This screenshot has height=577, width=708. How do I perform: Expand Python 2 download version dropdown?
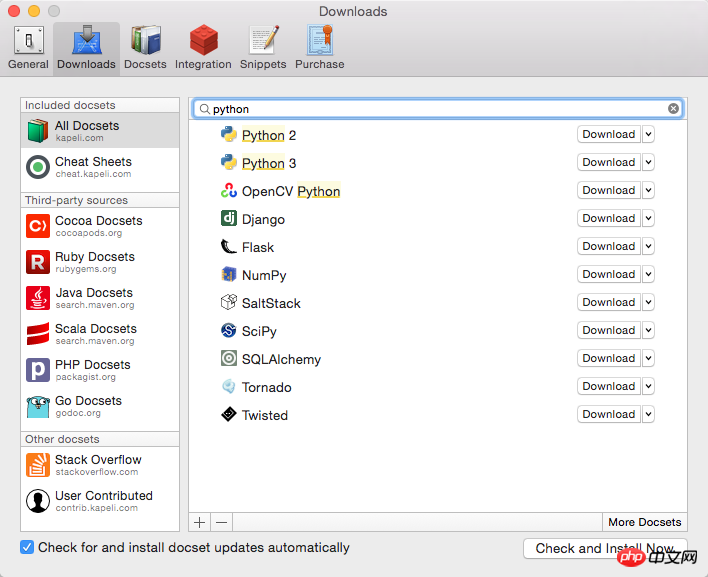[x=648, y=134]
